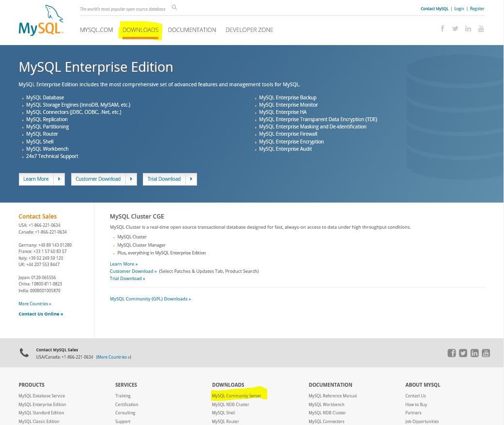The height and width of the screenshot is (425, 504).
Task: Click the Login link
Action: [459, 9]
